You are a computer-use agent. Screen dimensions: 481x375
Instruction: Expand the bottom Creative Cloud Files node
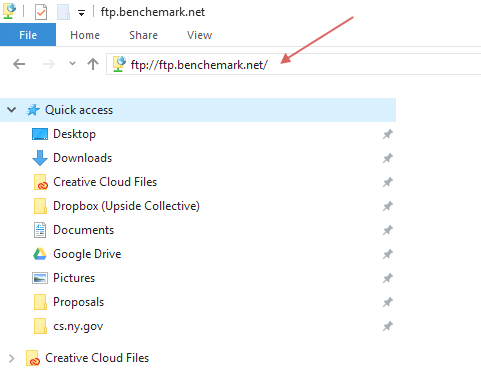(x=12, y=358)
